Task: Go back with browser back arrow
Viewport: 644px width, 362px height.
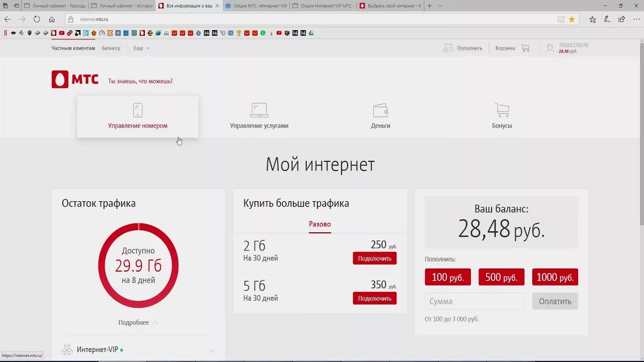Action: (8, 19)
